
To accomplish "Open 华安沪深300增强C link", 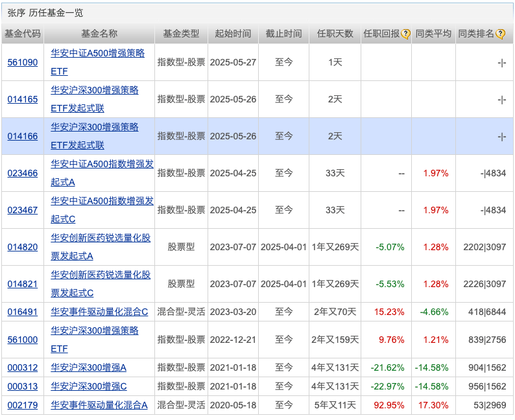I will [89, 386].
